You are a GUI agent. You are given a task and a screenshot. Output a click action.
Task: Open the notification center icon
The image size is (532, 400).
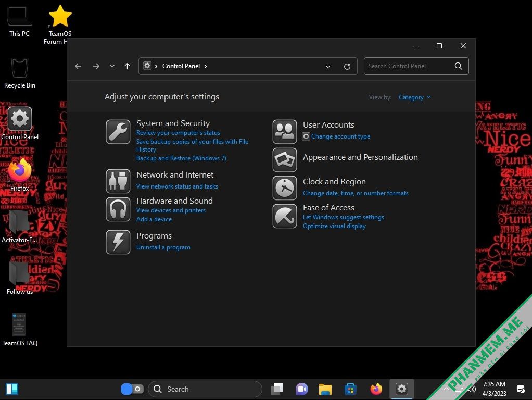(521, 389)
